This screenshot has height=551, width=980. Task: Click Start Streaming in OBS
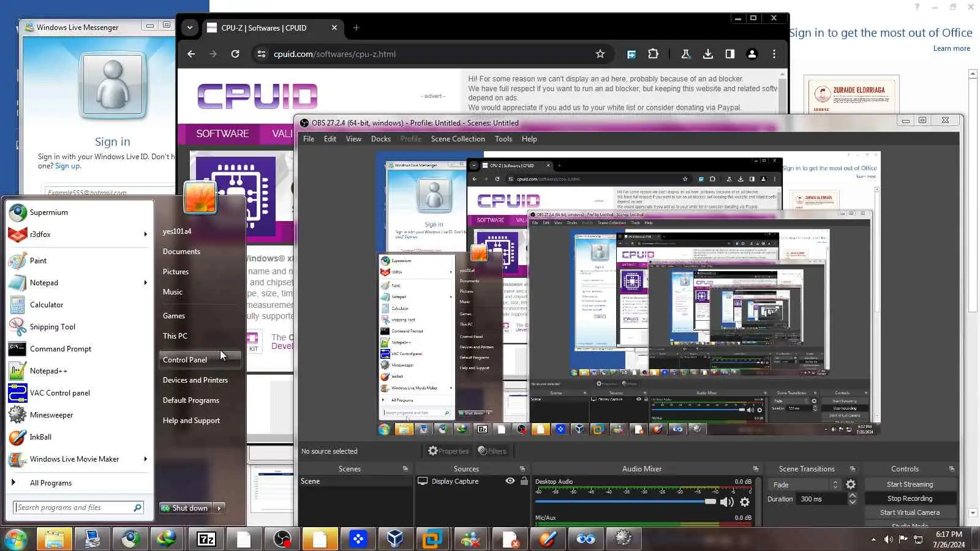pos(910,484)
